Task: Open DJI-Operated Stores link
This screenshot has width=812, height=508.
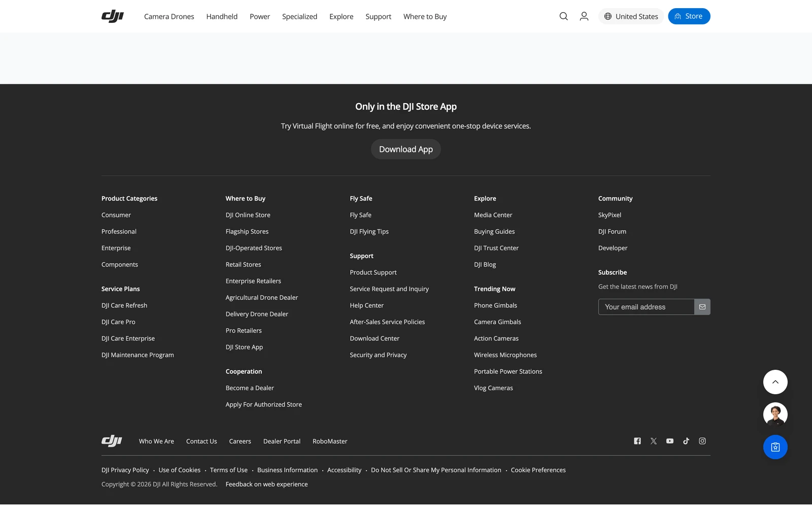Action: tap(254, 248)
